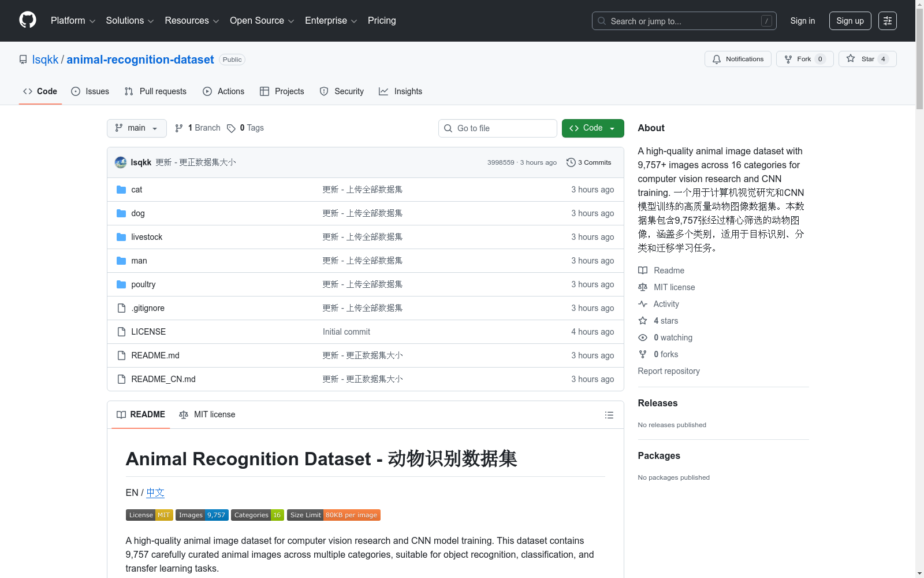Click the scale icon beside MIT license

[x=643, y=287]
